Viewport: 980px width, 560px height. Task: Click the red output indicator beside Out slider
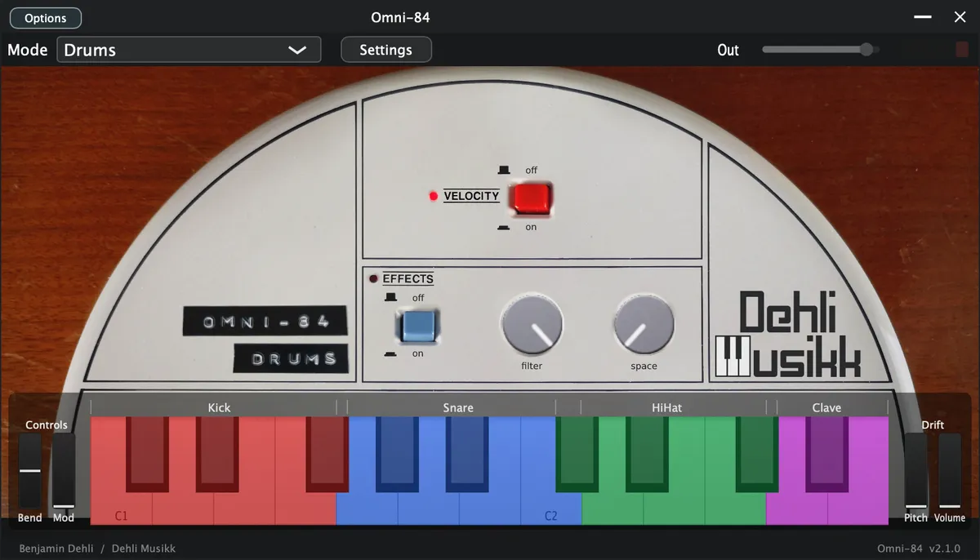click(x=962, y=50)
